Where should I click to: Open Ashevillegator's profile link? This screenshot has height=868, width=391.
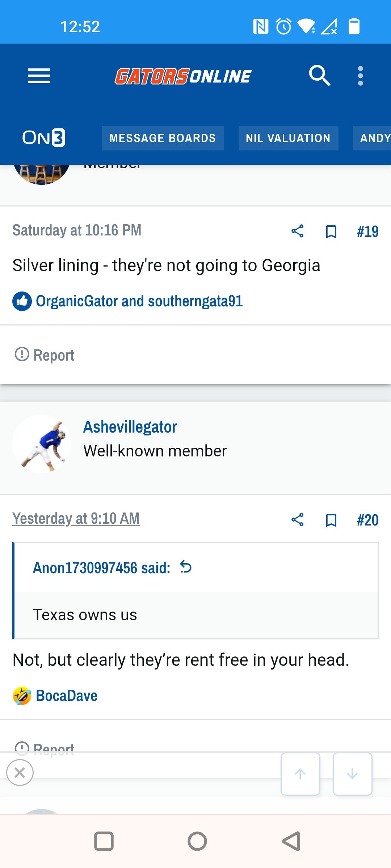(130, 427)
